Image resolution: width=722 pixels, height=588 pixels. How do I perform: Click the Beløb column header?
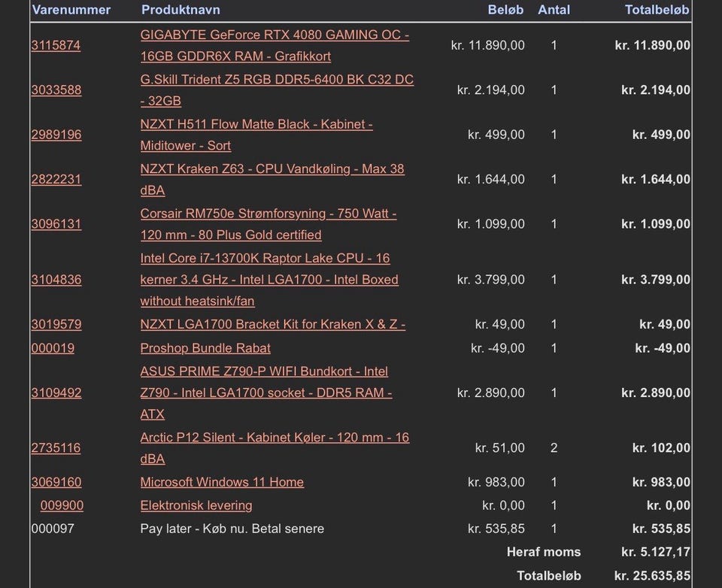[505, 10]
